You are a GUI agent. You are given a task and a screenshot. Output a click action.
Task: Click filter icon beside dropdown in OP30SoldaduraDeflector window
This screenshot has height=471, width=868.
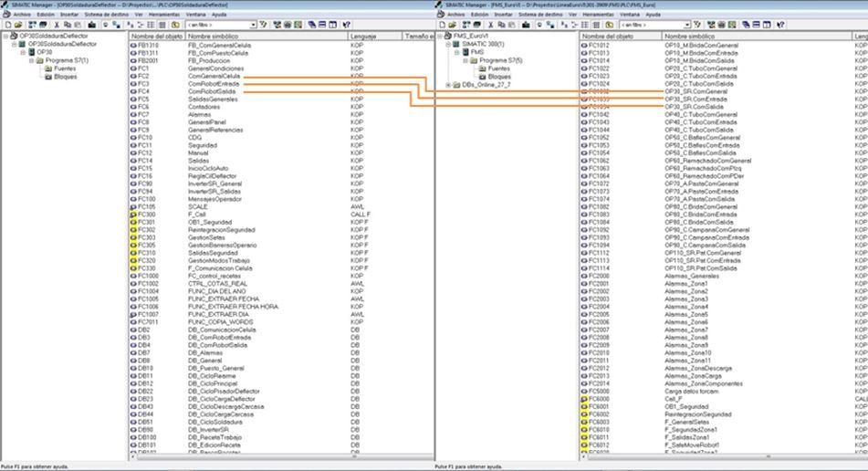[x=263, y=25]
